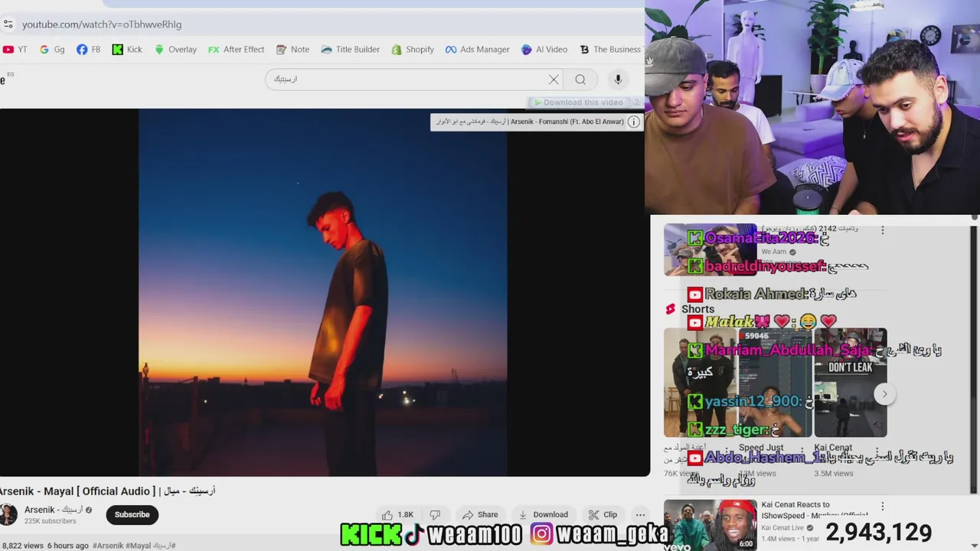980x551 pixels.
Task: Click the Download button below video
Action: click(x=543, y=515)
